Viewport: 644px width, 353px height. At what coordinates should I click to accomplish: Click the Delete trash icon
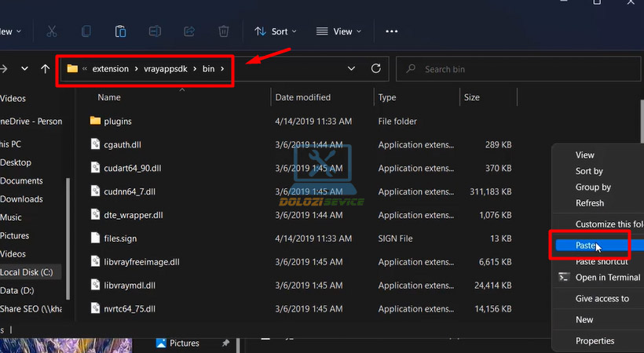click(224, 31)
